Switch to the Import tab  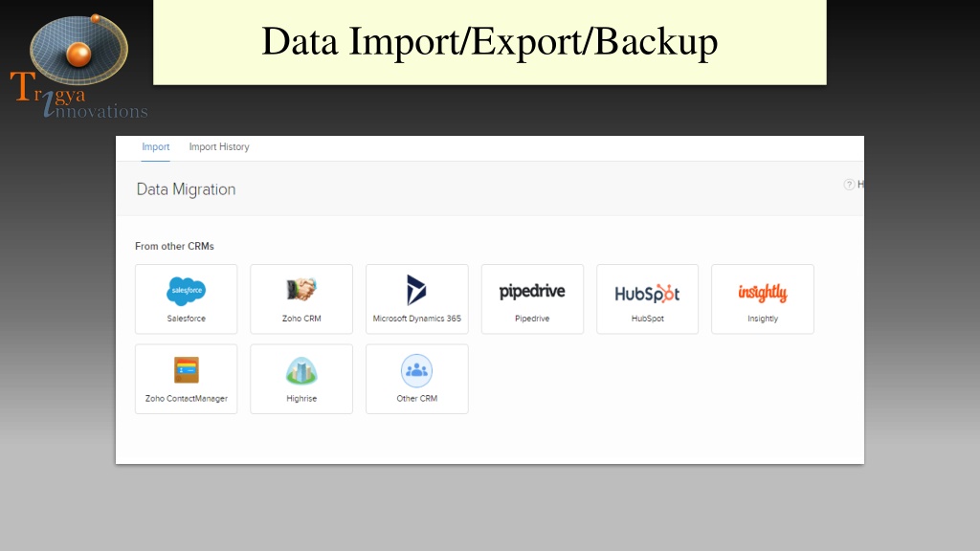pyautogui.click(x=156, y=146)
